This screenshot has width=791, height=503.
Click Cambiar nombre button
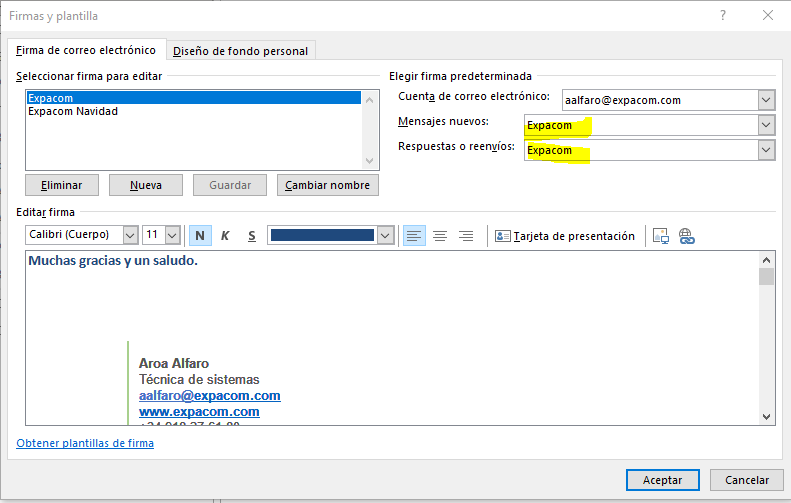(327, 185)
